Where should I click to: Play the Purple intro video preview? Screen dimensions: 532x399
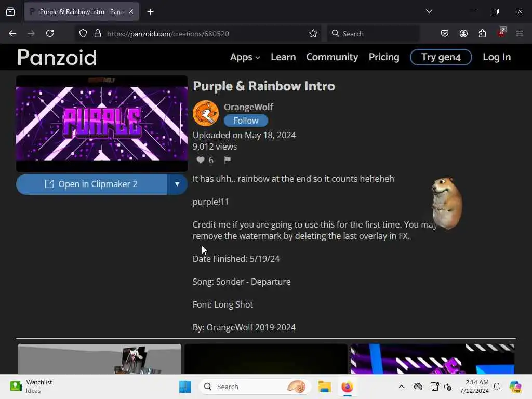pyautogui.click(x=102, y=124)
